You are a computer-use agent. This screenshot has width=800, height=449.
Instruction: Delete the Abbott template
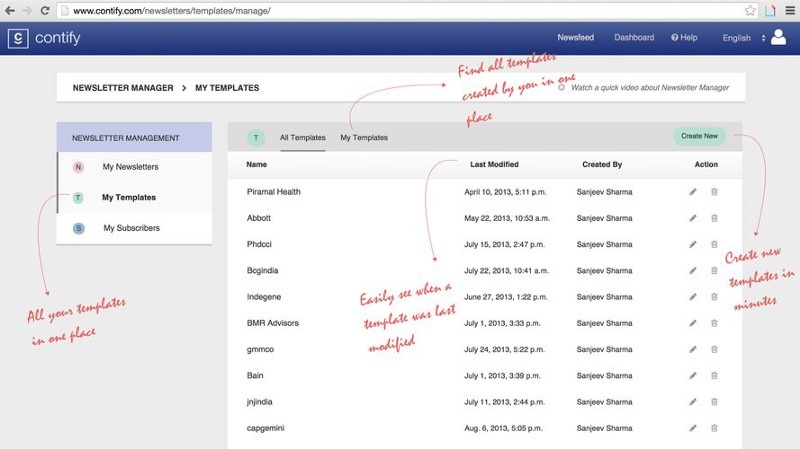714,218
